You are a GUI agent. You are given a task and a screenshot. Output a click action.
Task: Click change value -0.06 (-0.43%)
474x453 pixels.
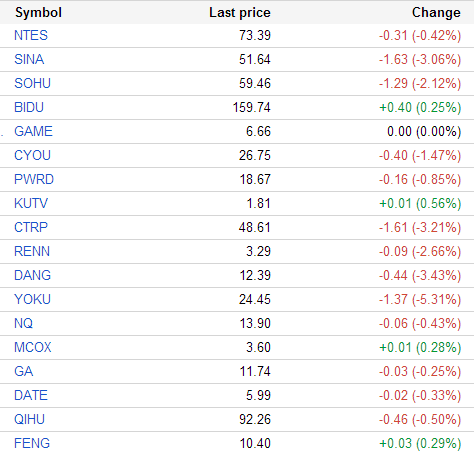click(x=420, y=323)
